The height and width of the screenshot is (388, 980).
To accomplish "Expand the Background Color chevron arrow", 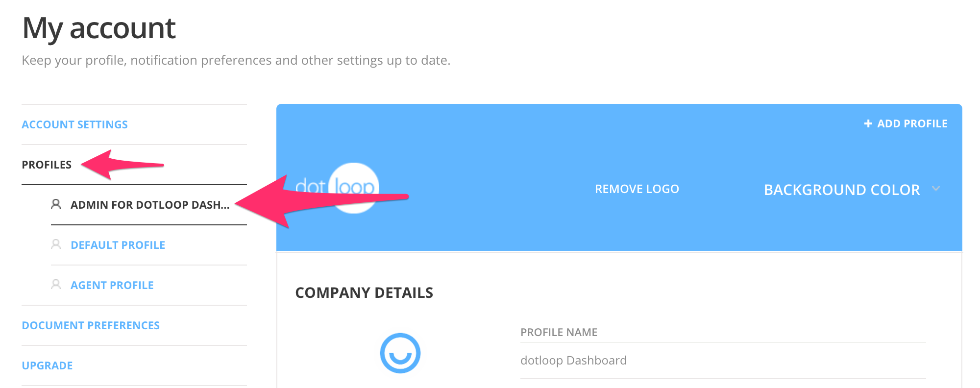I will click(x=937, y=189).
